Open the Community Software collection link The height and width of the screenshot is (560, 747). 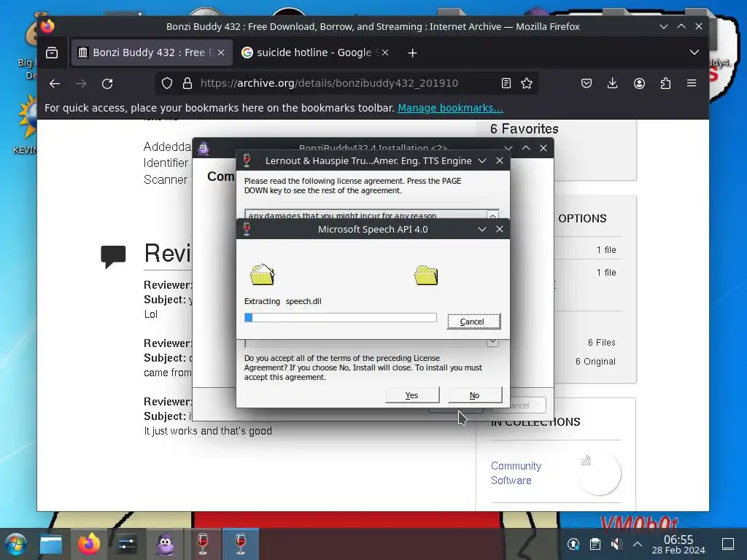pyautogui.click(x=516, y=472)
